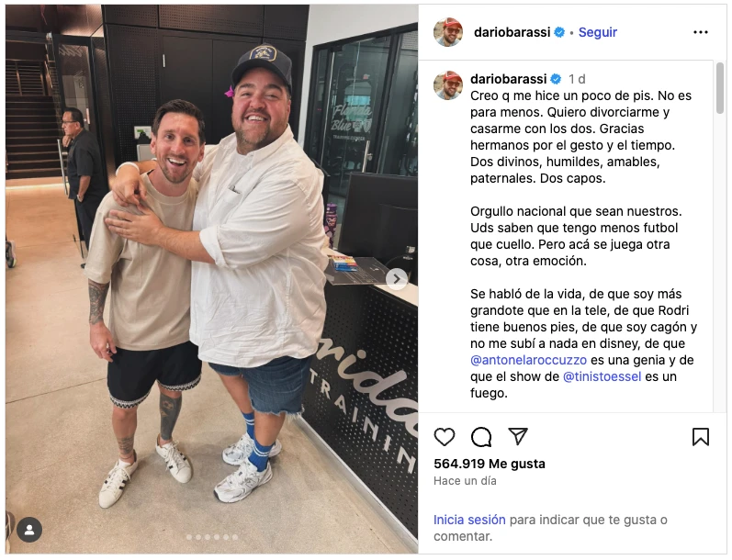This screenshot has height=560, width=732.
Task: Click the header dariobarassi profile picture
Action: (x=448, y=32)
